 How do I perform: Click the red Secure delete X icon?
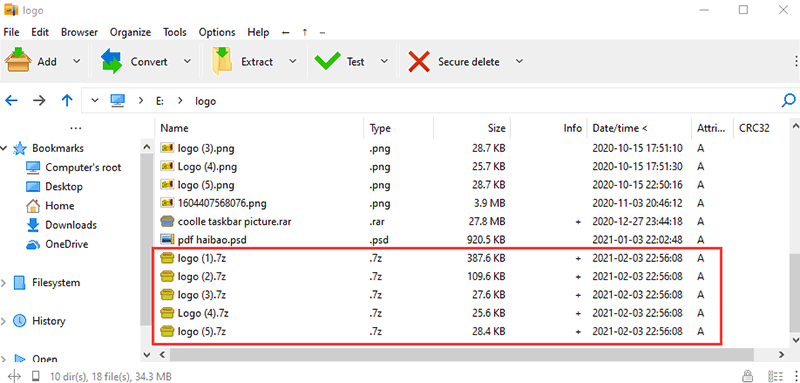click(419, 61)
